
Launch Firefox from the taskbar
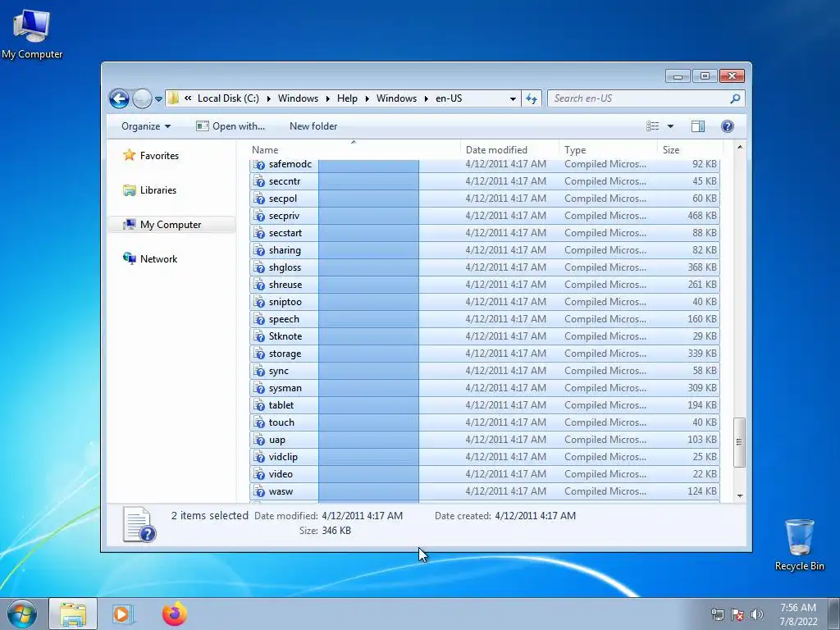(175, 614)
